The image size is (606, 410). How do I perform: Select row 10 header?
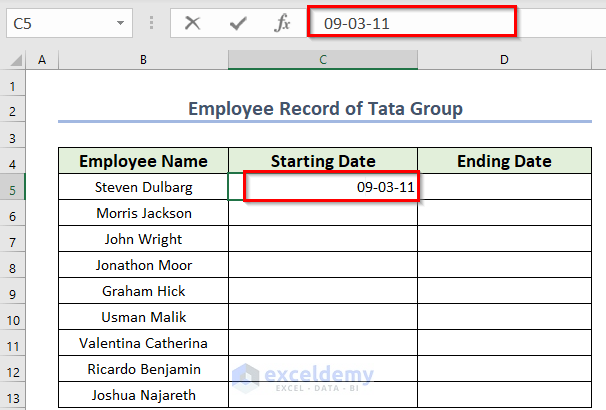[13, 318]
